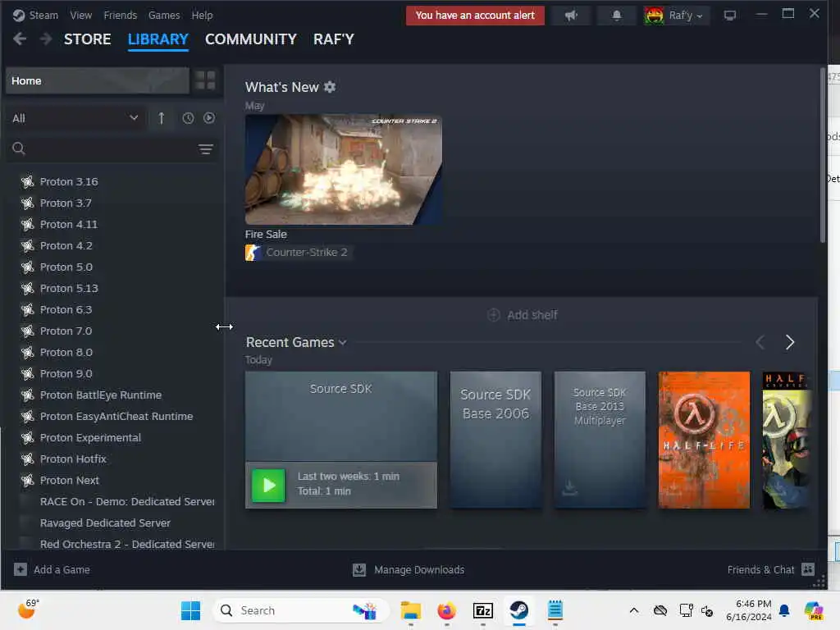Toggle sort by recent clock icon
840x630 pixels.
coord(188,118)
